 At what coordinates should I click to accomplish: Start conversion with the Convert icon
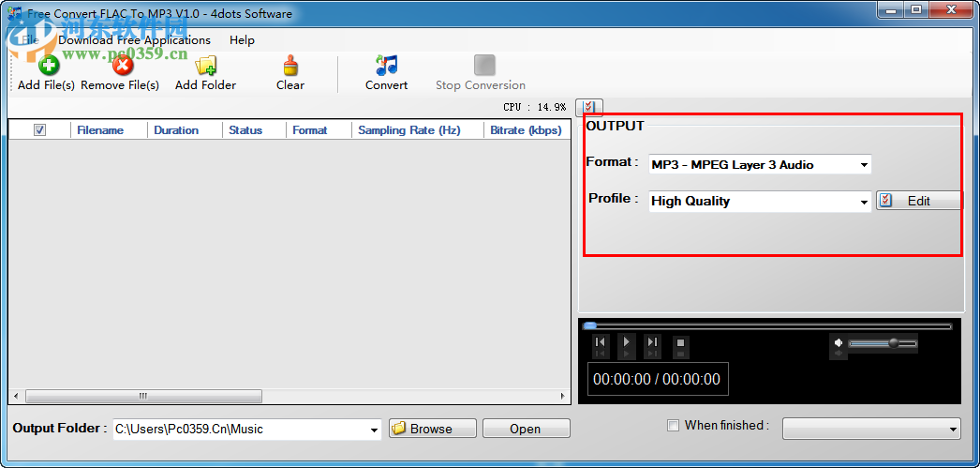click(387, 66)
